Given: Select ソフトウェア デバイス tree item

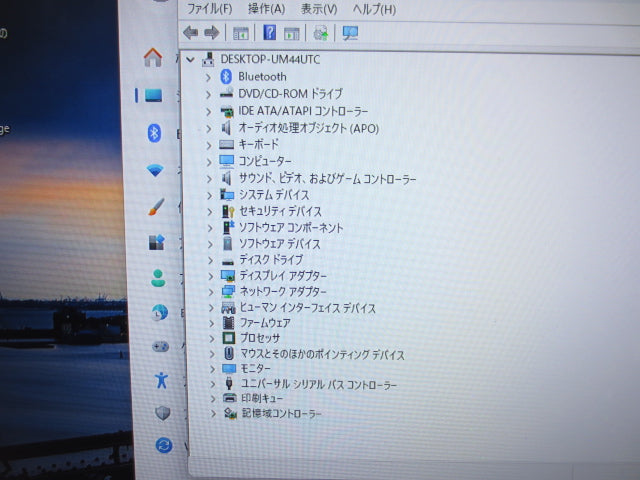Looking at the screenshot, I should 280,244.
